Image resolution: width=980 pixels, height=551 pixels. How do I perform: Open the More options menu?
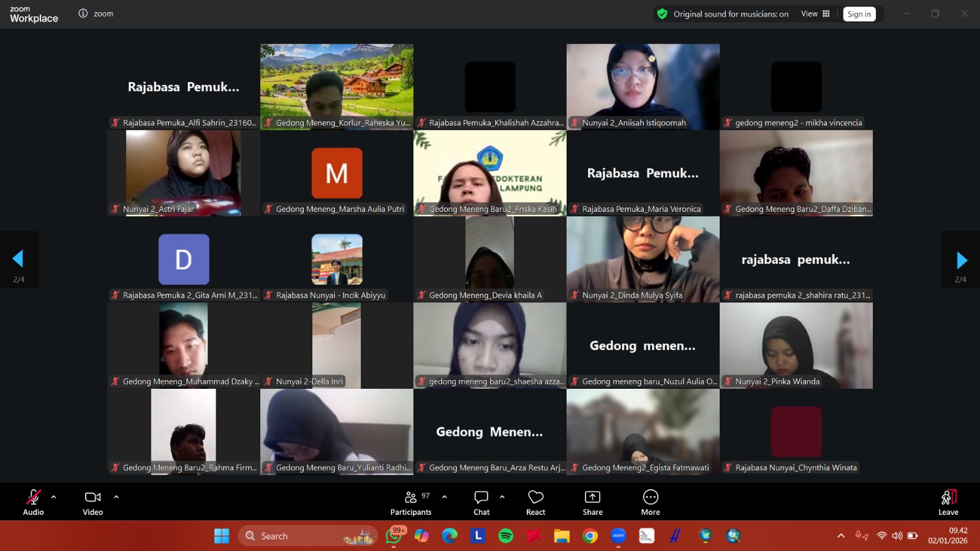click(650, 503)
